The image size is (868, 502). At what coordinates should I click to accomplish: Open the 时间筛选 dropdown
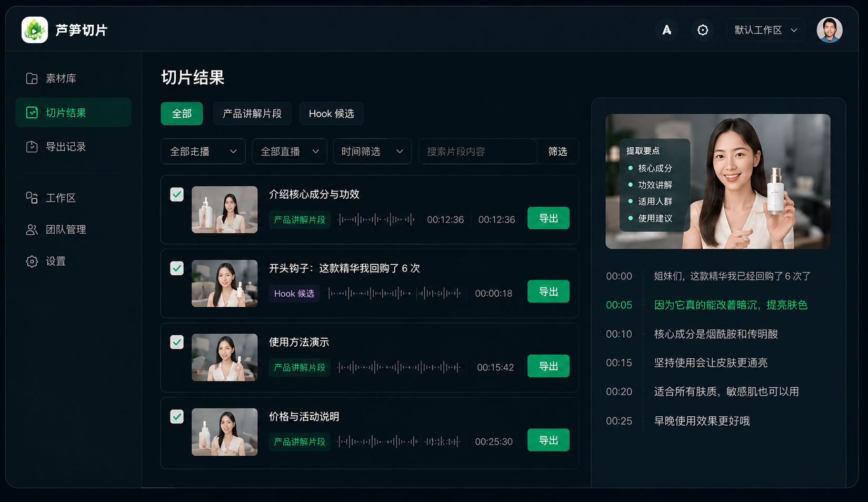click(x=372, y=152)
